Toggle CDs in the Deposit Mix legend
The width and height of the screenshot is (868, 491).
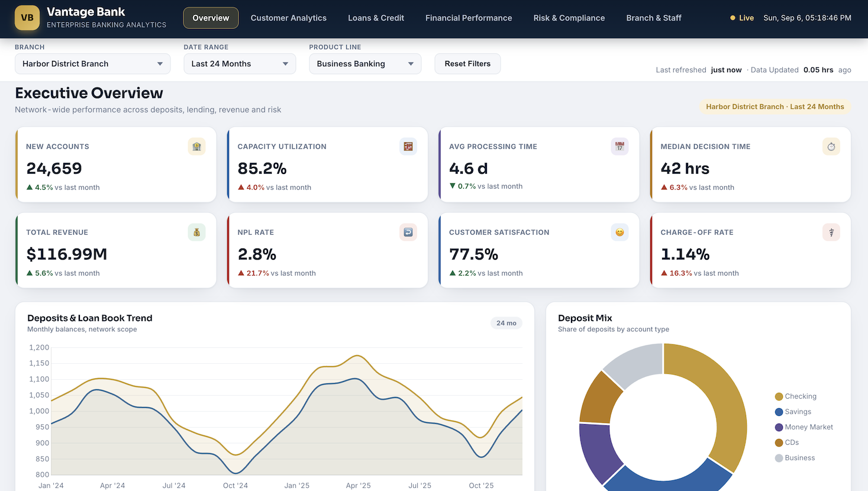[787, 442]
